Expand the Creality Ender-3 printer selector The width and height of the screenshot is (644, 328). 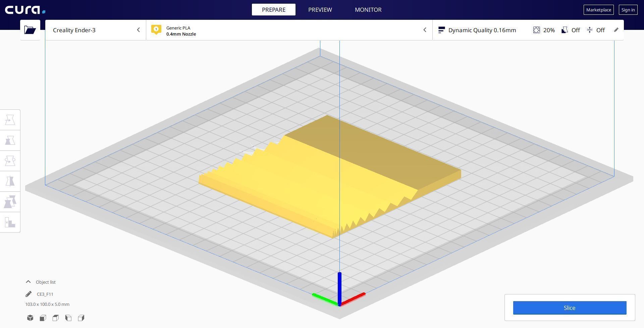click(96, 30)
